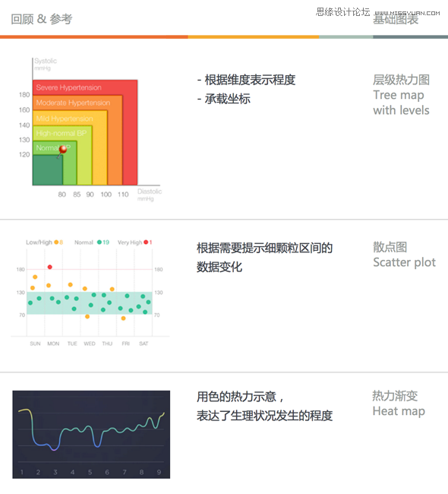This screenshot has width=448, height=494.
Task: Click the orange Low/High legend dot
Action: pyautogui.click(x=56, y=242)
